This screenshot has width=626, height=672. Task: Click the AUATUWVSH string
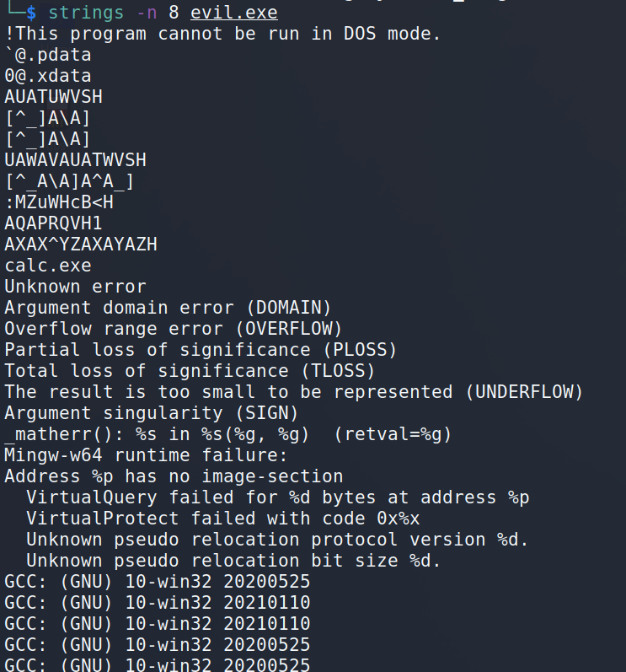click(54, 97)
